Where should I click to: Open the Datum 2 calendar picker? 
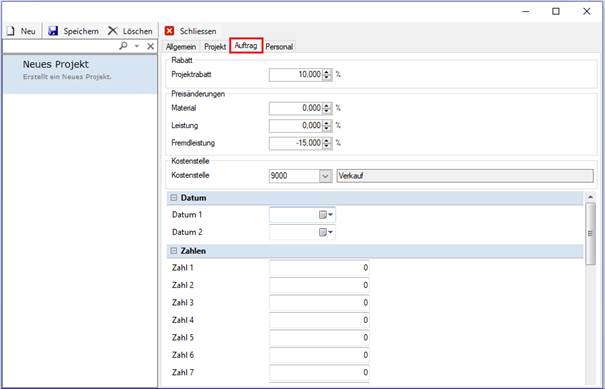[326, 232]
